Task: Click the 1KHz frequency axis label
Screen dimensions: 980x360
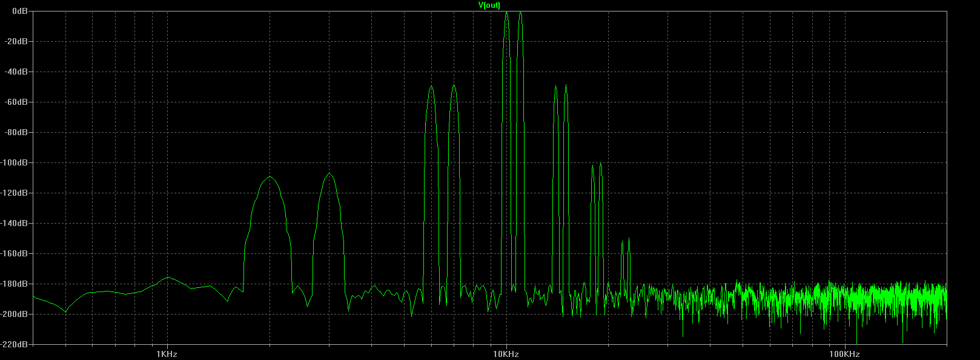Action: 167,354
